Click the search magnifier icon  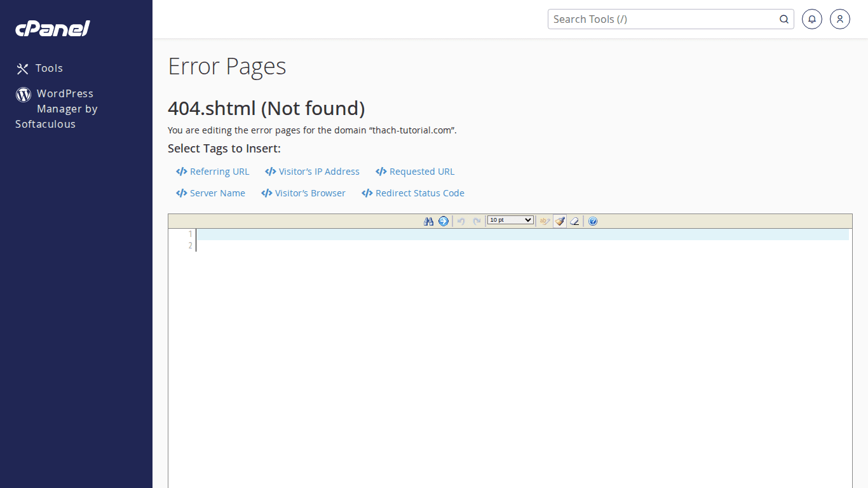tap(784, 19)
